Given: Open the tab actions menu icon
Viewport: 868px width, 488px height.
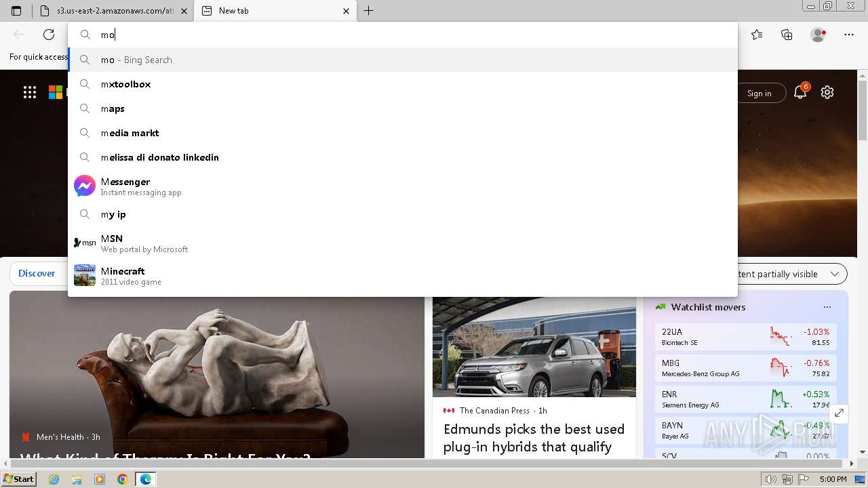Looking at the screenshot, I should [x=16, y=11].
